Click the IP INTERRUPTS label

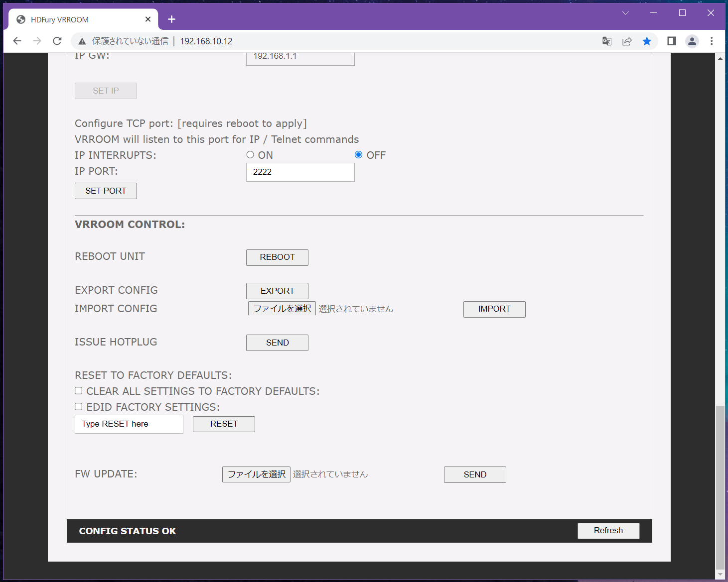115,155
